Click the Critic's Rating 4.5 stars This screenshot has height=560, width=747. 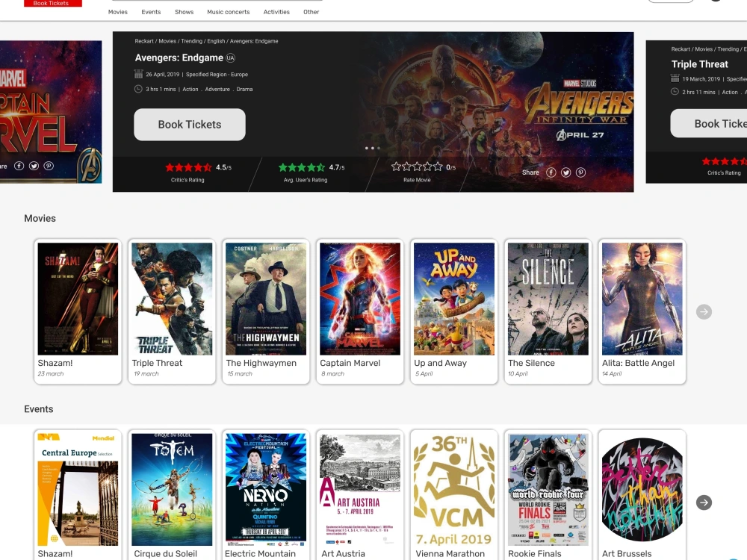click(189, 167)
